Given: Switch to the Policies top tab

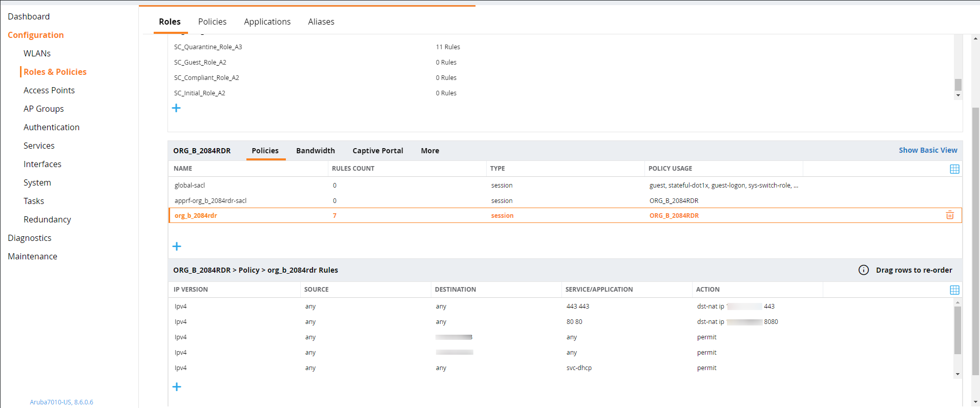Looking at the screenshot, I should coord(212,22).
